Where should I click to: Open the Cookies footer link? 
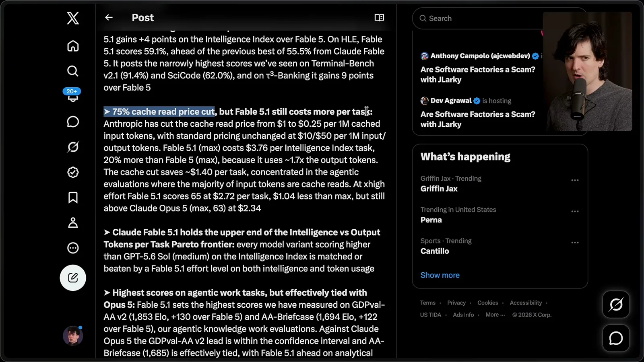click(488, 303)
